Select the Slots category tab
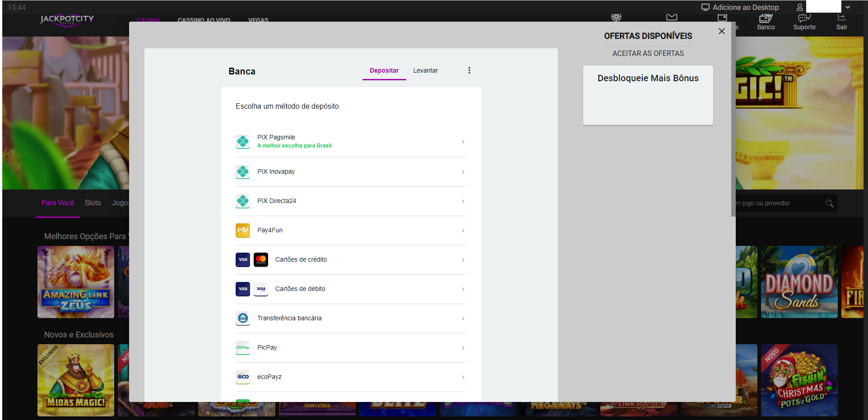The height and width of the screenshot is (420, 868). 93,203
